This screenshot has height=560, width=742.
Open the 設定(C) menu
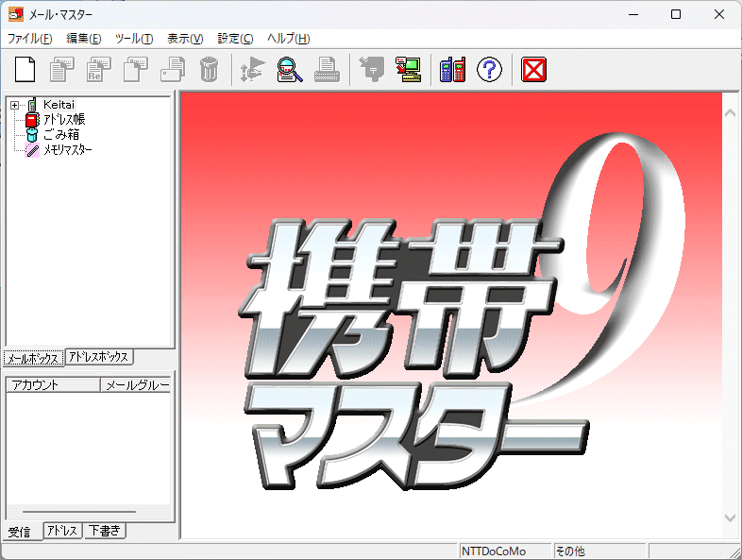coord(235,39)
